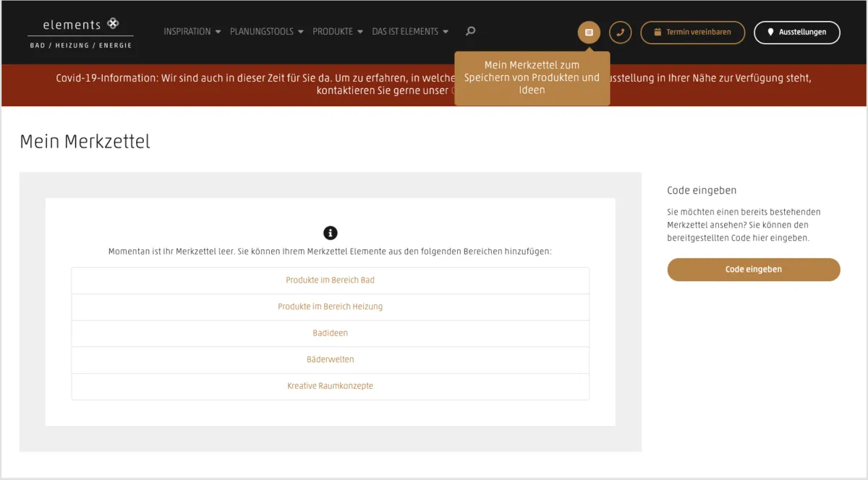The image size is (868, 480).
Task: Click the location pin icon in Ausstellungen
Action: [770, 33]
